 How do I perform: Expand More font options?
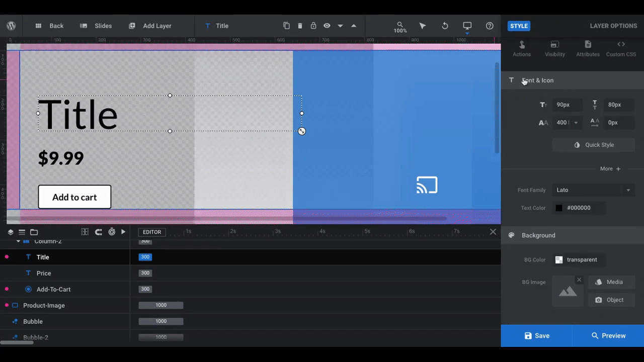[610, 169]
